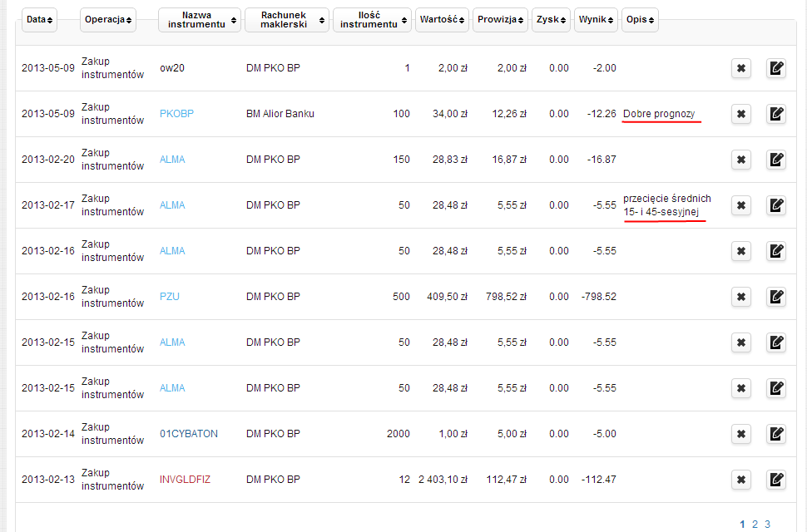
Task: Sort table by Zysk column
Action: [551, 19]
